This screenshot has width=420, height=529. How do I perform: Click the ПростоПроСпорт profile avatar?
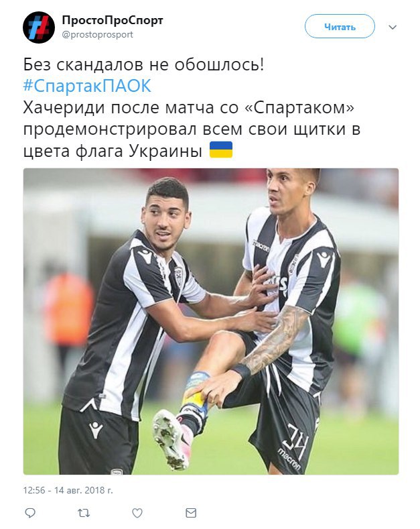point(39,27)
